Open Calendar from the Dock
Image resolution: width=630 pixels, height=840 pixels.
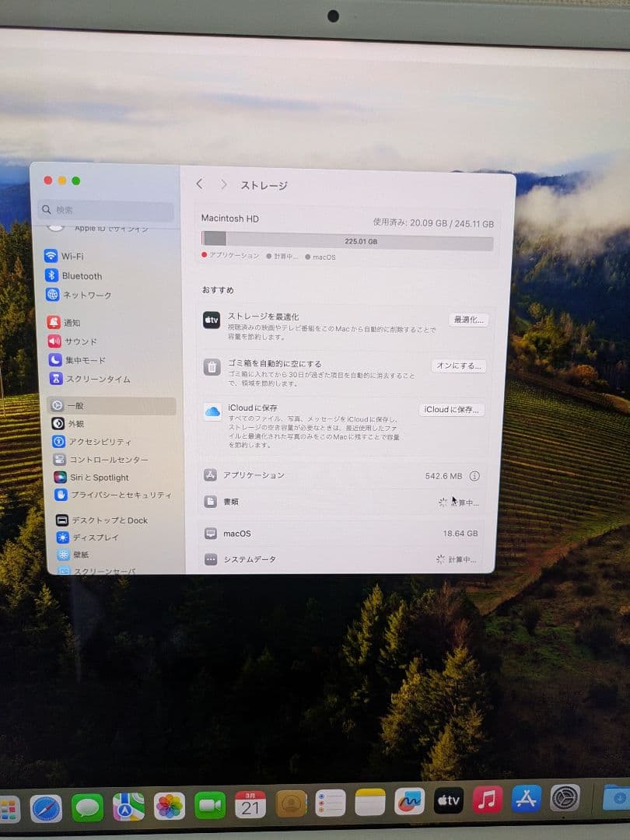click(x=250, y=805)
